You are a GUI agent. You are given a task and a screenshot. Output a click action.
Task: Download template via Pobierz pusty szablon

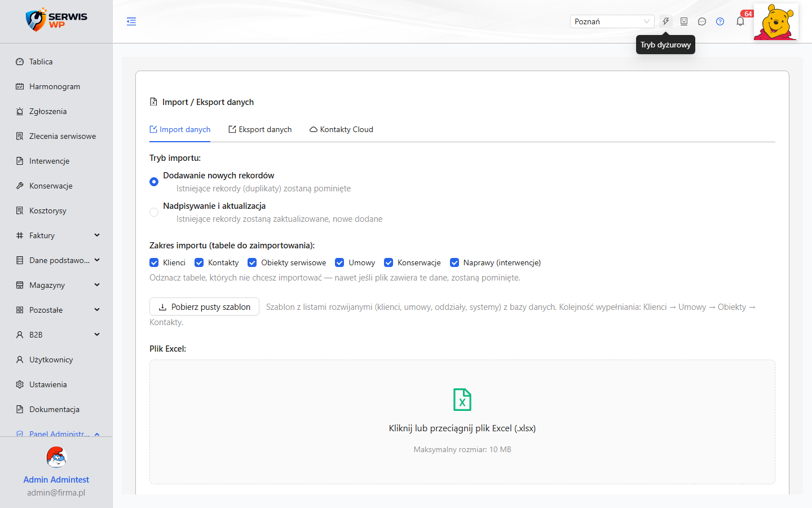point(204,306)
